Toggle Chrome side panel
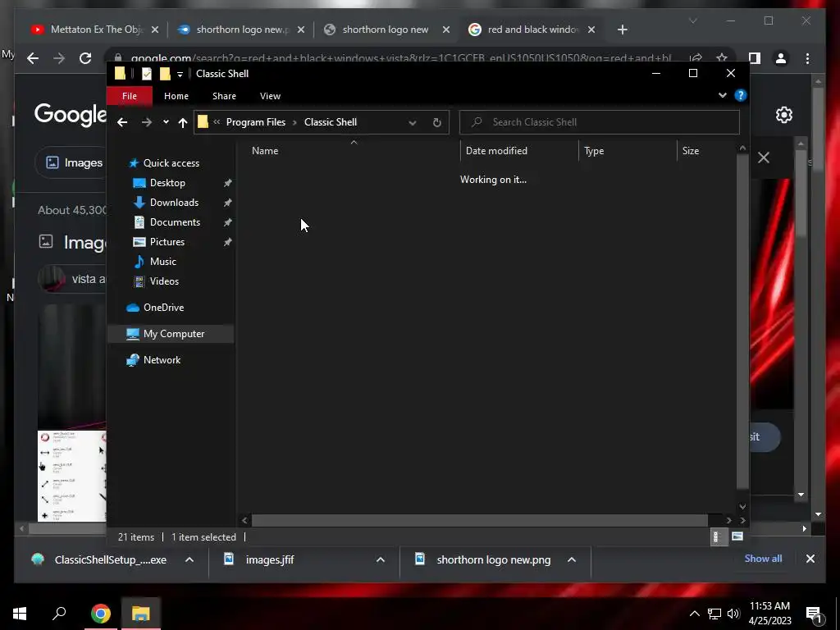This screenshot has height=630, width=840. pos(755,58)
